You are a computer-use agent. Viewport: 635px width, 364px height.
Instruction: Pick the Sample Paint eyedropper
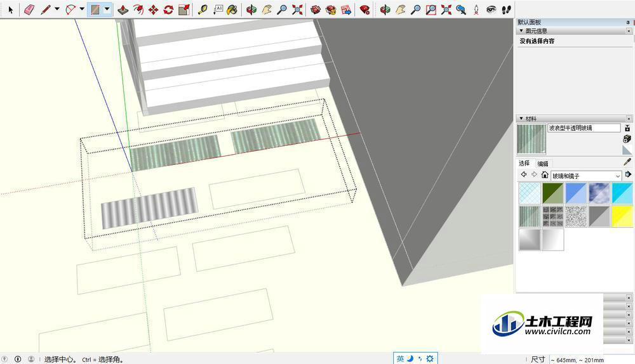click(x=627, y=162)
